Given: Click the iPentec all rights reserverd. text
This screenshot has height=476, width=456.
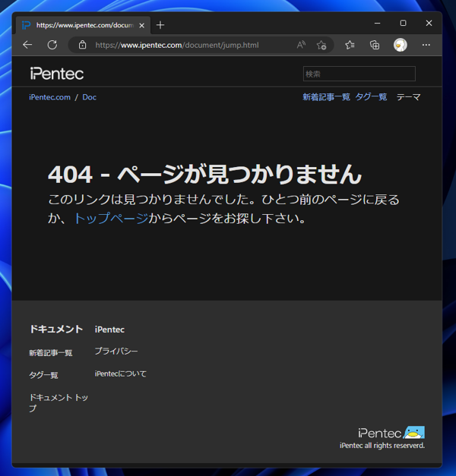Looking at the screenshot, I should [382, 446].
